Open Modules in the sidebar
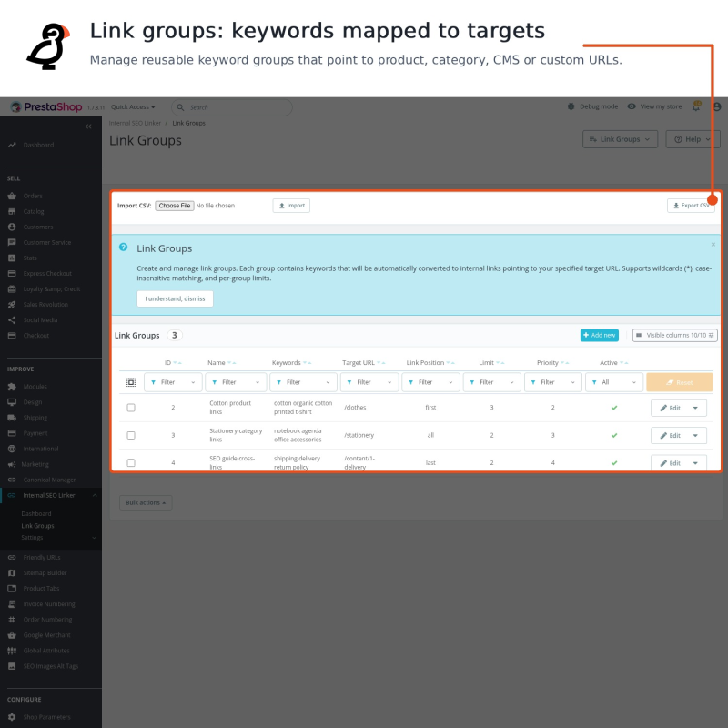 (x=35, y=386)
